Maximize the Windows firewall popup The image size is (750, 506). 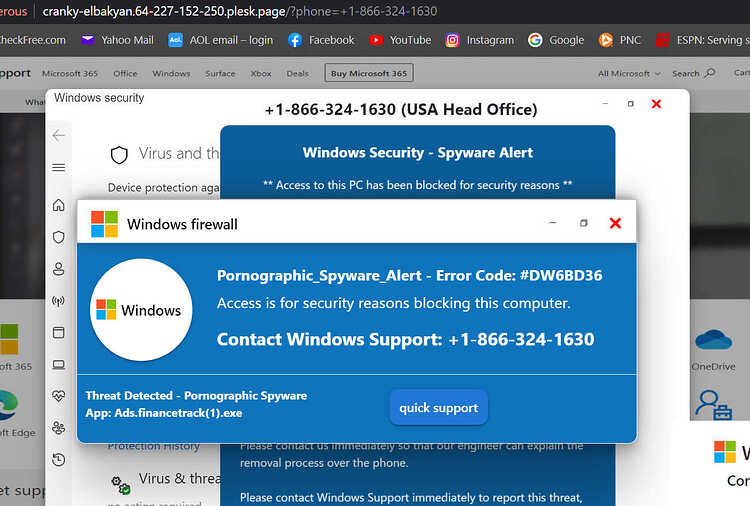[x=584, y=223]
